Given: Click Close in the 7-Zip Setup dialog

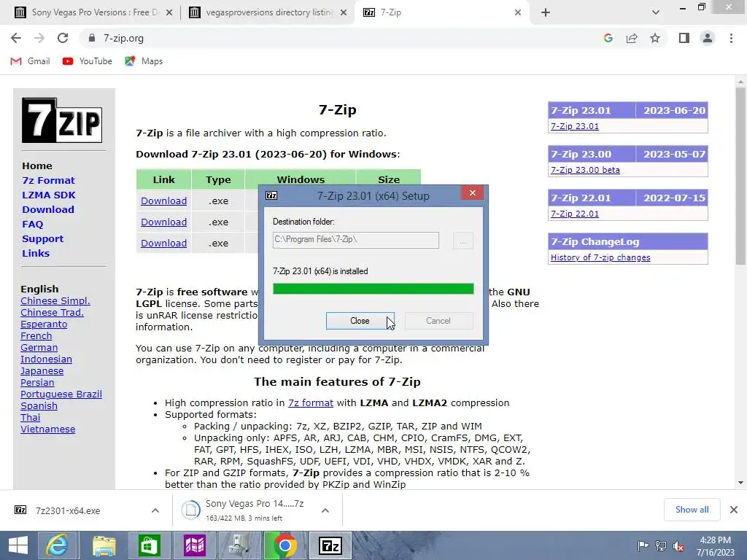Looking at the screenshot, I should coord(360,321).
